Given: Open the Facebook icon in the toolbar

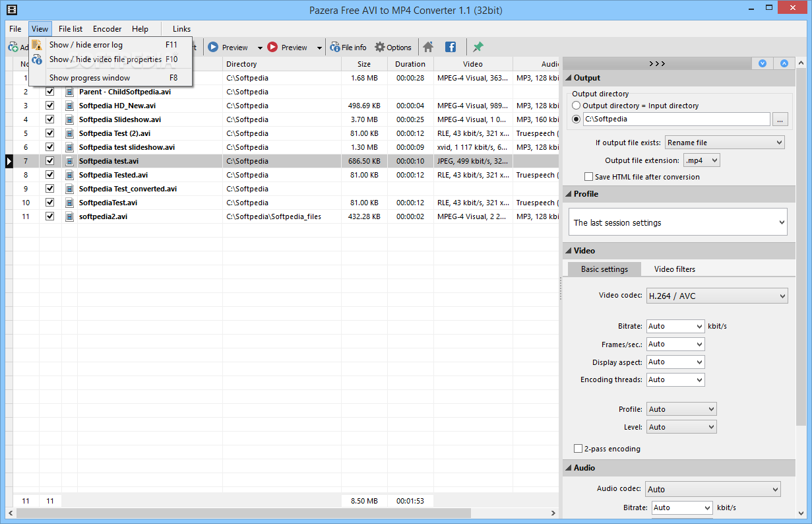Looking at the screenshot, I should [x=451, y=47].
